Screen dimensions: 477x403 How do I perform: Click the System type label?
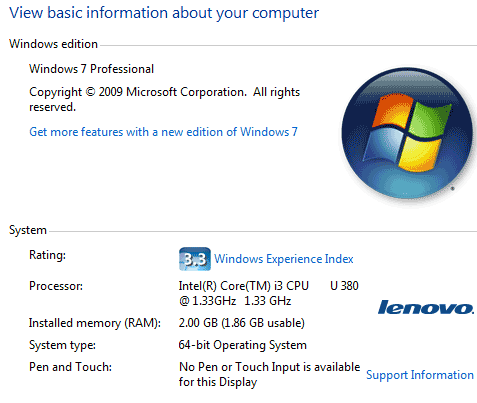62,345
